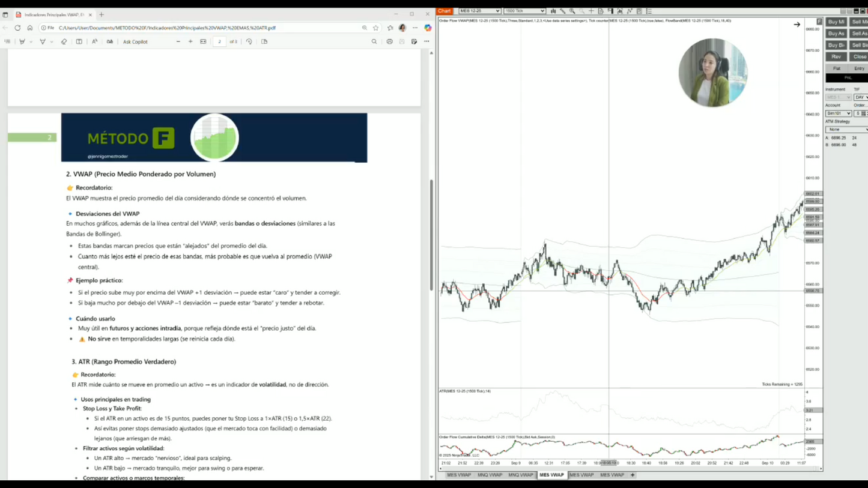Click the arrow icon at chart top right

point(797,25)
